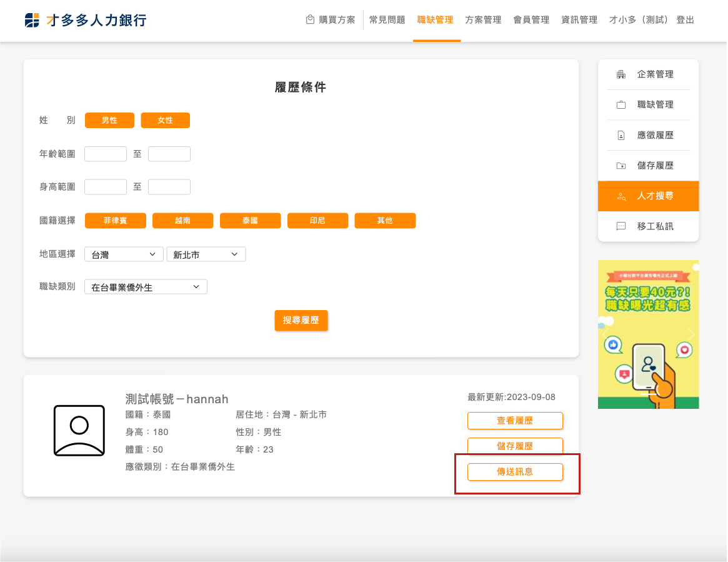
Task: Click the minimum age range input field
Action: pyautogui.click(x=106, y=154)
